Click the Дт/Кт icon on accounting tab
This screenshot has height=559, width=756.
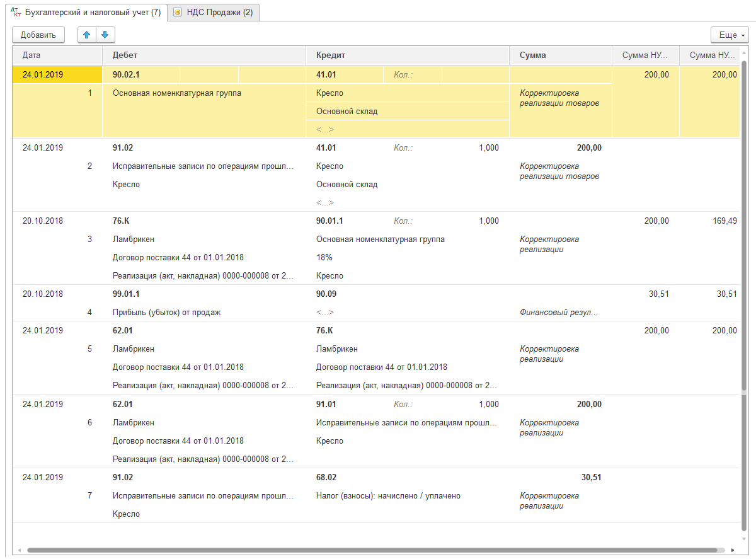(16, 13)
